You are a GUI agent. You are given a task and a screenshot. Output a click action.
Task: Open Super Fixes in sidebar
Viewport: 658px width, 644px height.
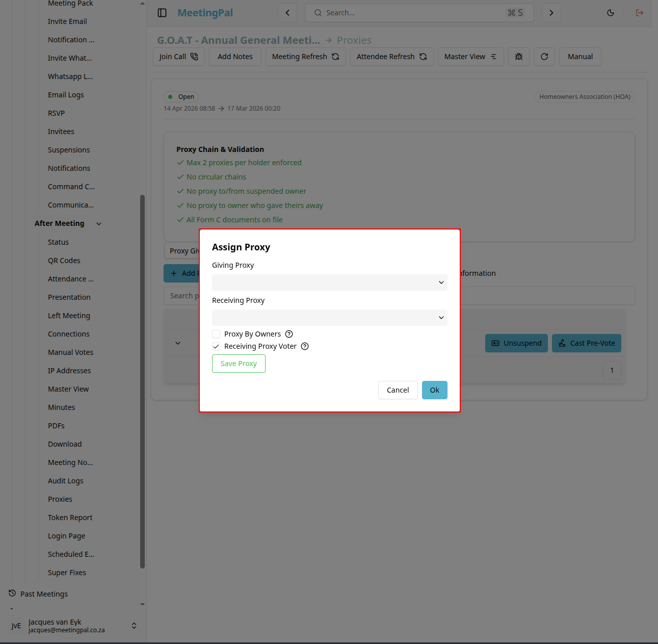click(67, 573)
